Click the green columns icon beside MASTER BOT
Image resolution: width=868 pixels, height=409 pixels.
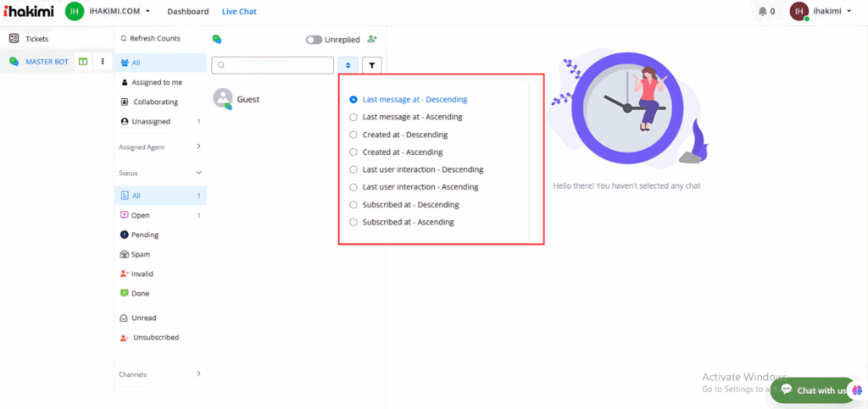click(83, 62)
